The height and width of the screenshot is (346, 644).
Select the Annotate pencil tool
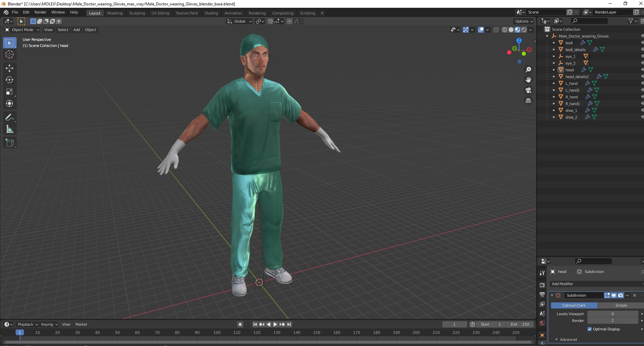tap(9, 117)
